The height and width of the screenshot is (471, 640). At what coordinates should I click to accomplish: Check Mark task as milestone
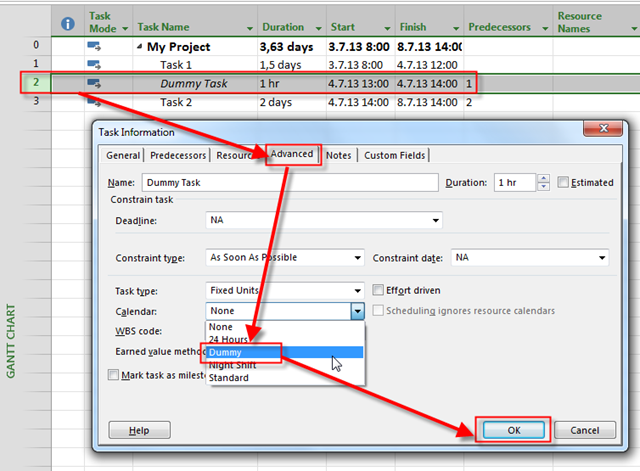point(114,375)
